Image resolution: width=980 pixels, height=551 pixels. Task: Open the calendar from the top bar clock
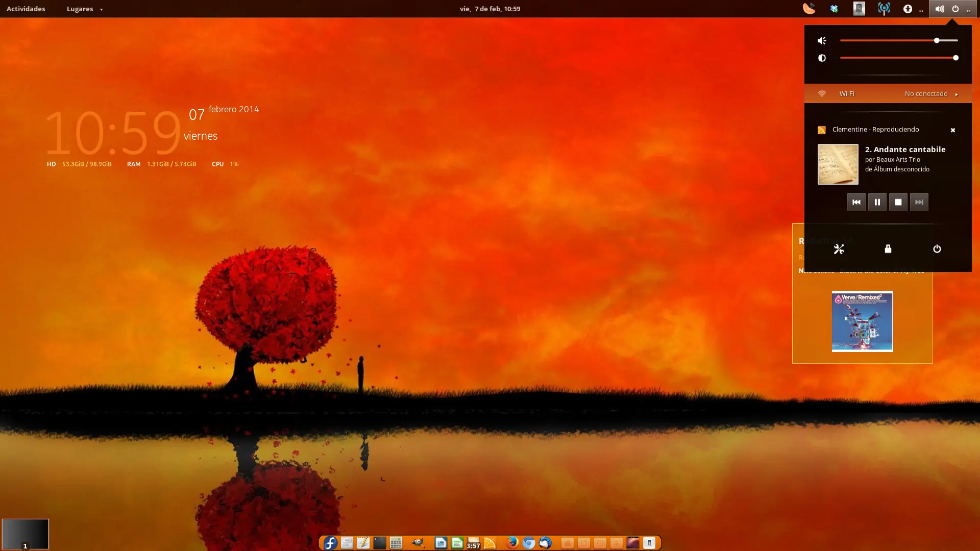[489, 9]
